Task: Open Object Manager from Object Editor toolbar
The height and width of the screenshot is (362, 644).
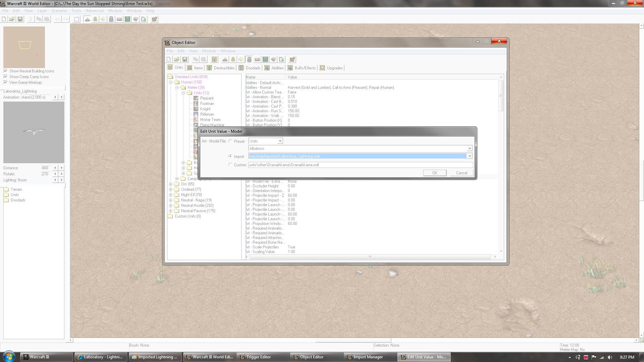Action: [273, 59]
